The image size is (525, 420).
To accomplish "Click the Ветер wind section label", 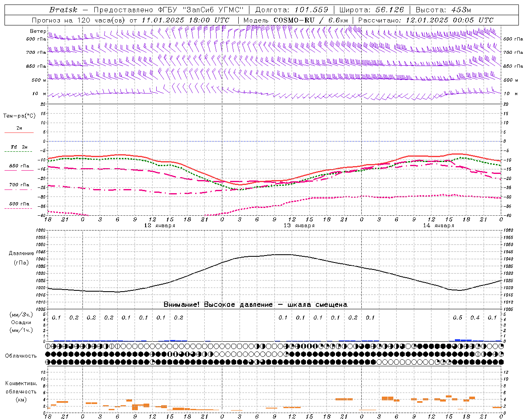I will (x=38, y=31).
